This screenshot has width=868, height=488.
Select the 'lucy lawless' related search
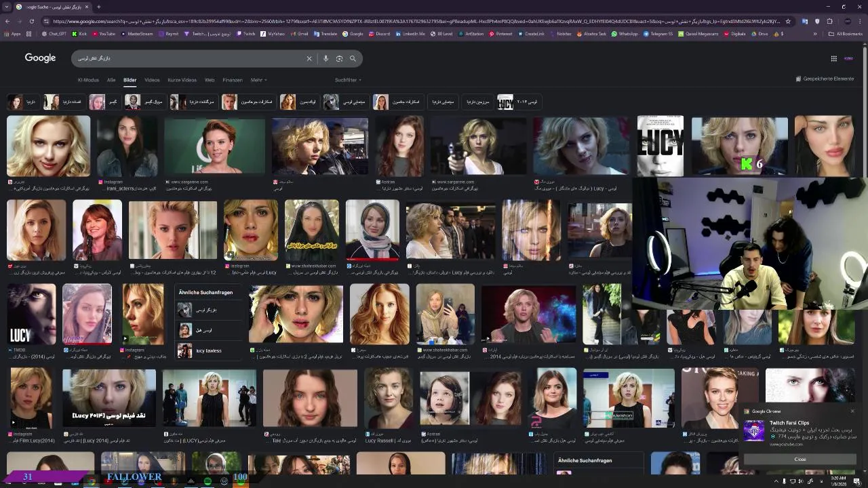[209, 350]
